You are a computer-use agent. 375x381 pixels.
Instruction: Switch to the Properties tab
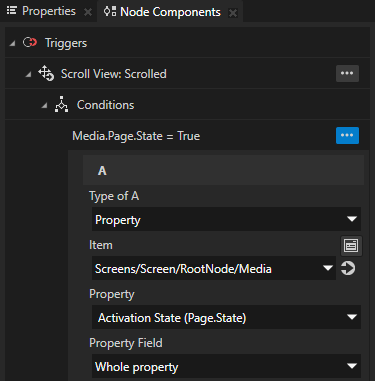tap(48, 11)
